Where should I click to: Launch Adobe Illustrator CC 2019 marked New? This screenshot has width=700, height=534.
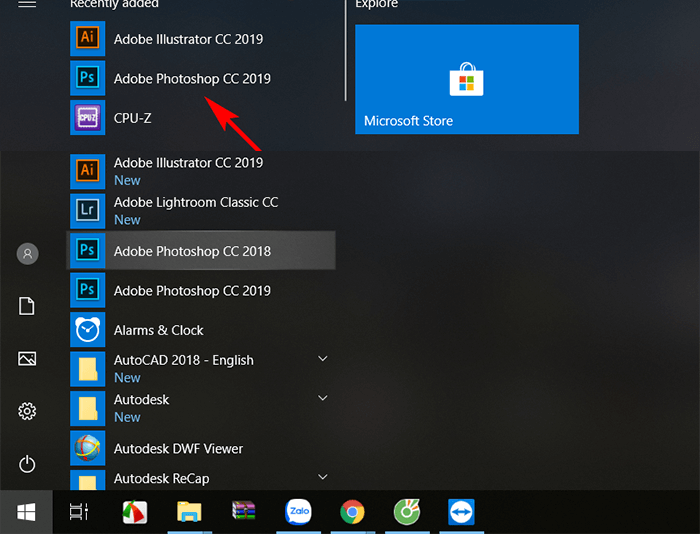click(188, 170)
